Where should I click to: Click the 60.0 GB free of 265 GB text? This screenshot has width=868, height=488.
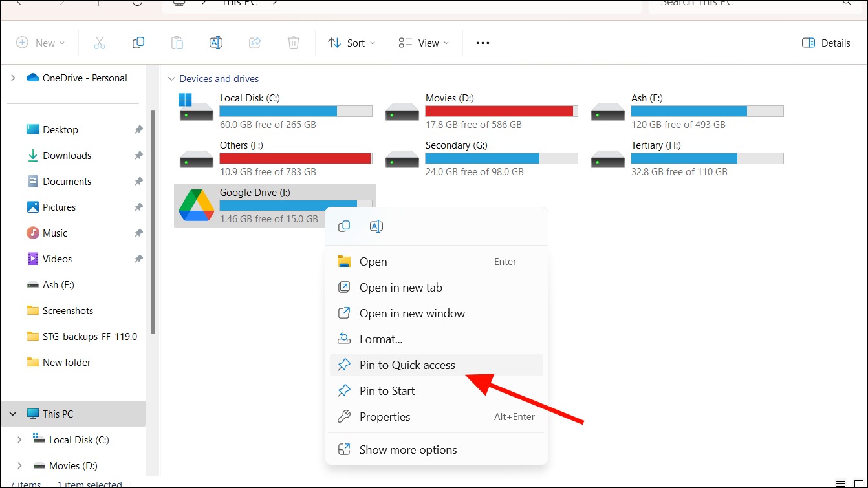pos(268,124)
